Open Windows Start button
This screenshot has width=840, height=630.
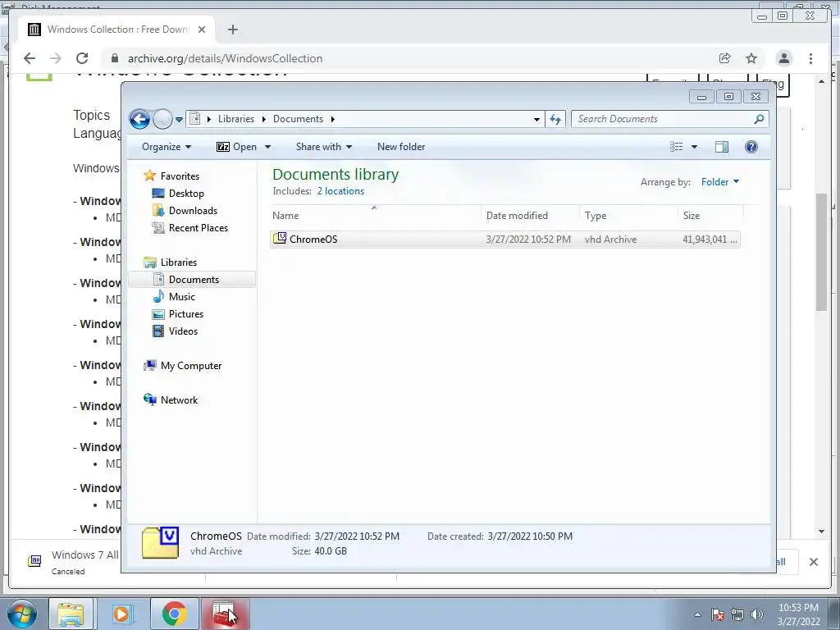[x=21, y=614]
